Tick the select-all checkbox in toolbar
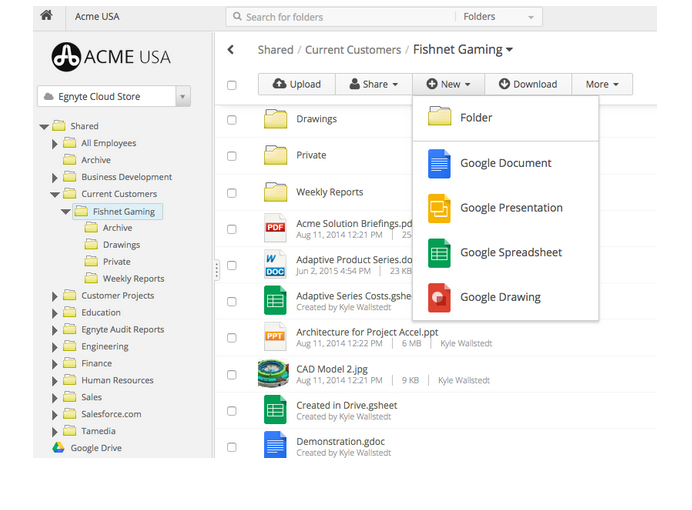This screenshot has width=692, height=510. pyautogui.click(x=232, y=85)
